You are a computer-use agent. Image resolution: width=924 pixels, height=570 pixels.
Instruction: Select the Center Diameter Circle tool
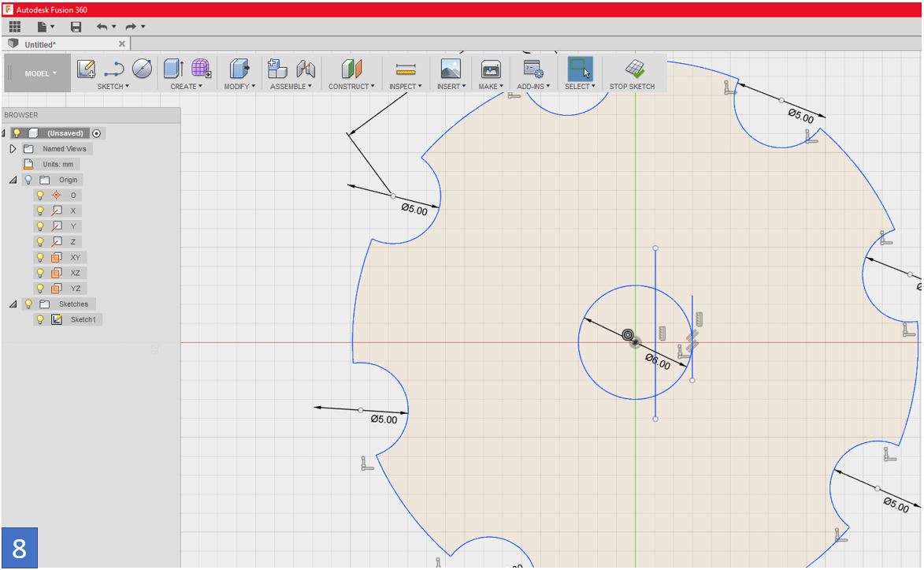click(x=142, y=69)
